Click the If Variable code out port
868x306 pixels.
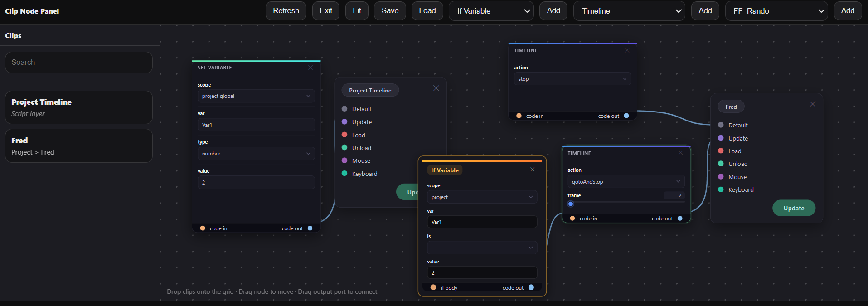531,287
